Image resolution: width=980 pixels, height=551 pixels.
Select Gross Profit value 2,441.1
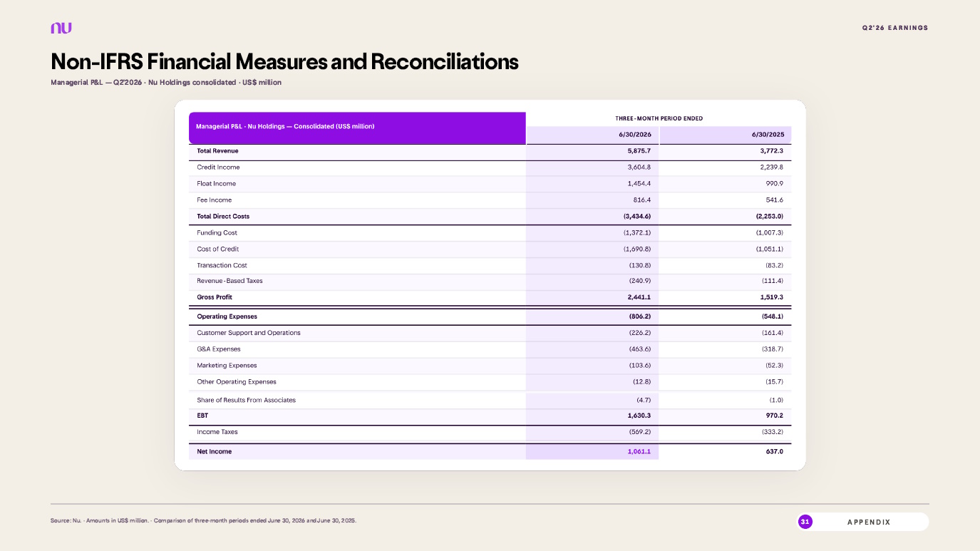639,298
